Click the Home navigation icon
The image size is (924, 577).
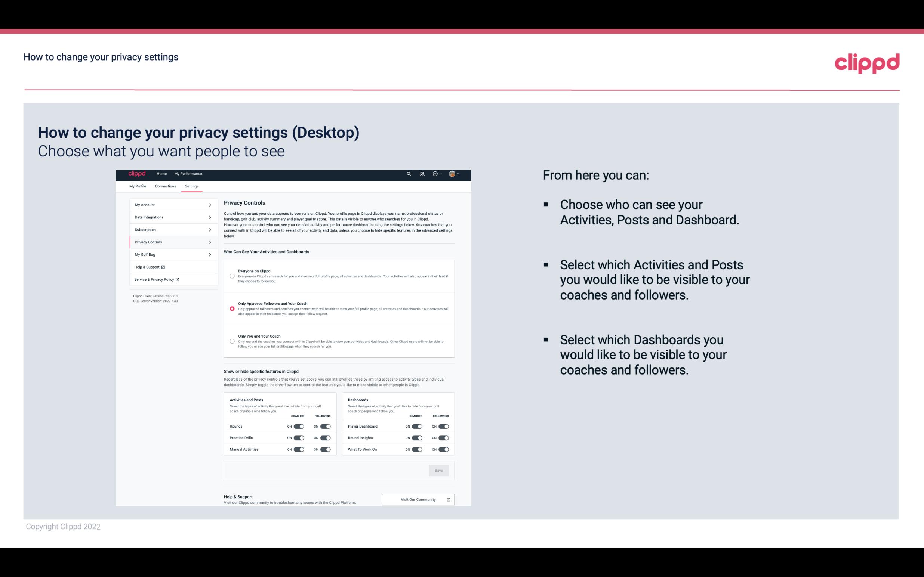point(161,174)
